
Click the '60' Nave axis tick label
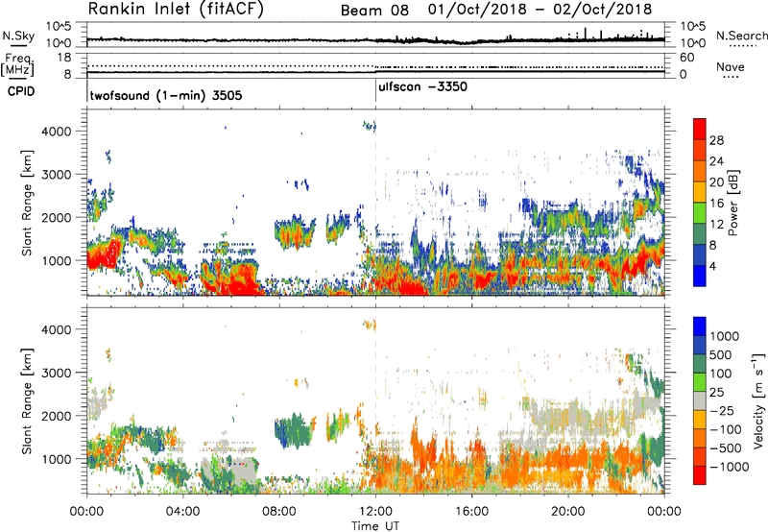click(686, 58)
